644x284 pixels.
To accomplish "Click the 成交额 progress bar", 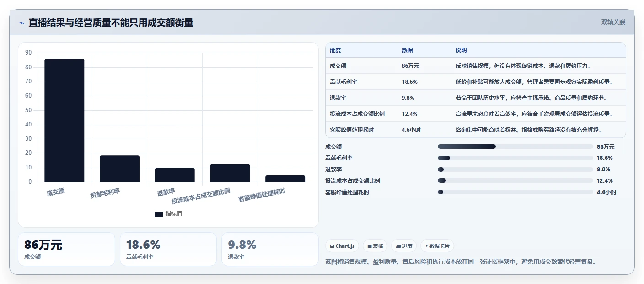I will click(515, 147).
